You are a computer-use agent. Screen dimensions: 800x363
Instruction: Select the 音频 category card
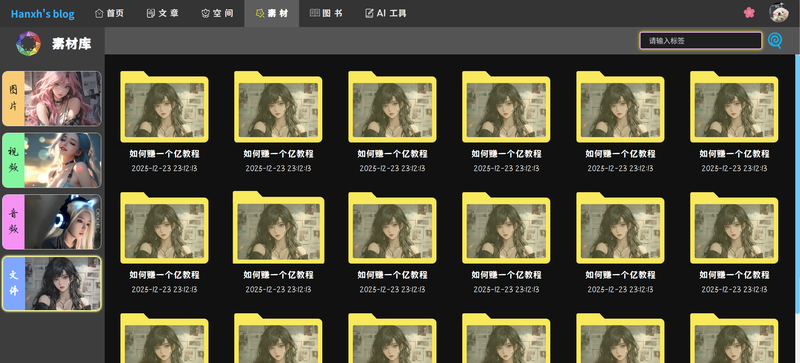(52, 222)
